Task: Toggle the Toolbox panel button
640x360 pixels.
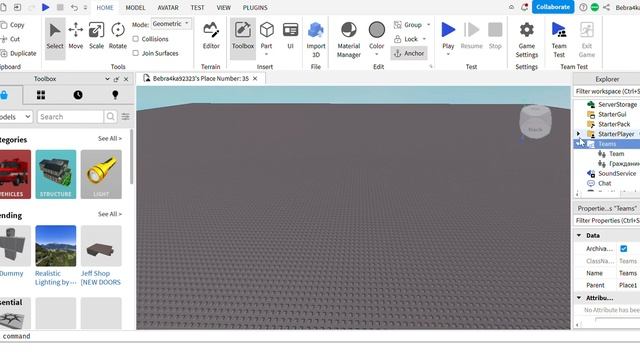Action: pos(243,38)
